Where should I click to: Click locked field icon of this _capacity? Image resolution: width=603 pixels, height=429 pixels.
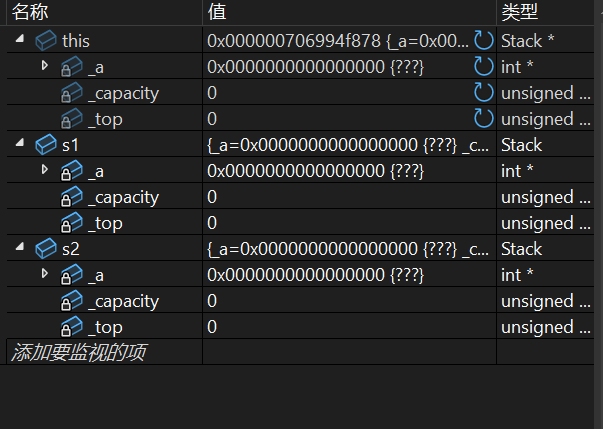tap(72, 93)
